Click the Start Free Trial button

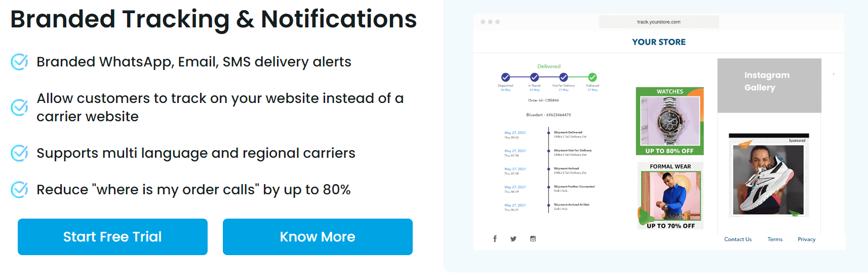112,237
